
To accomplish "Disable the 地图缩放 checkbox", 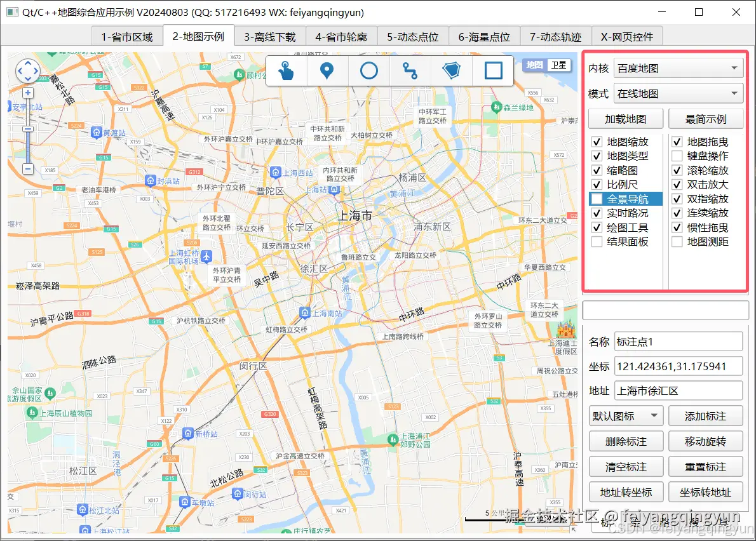I will click(x=596, y=141).
